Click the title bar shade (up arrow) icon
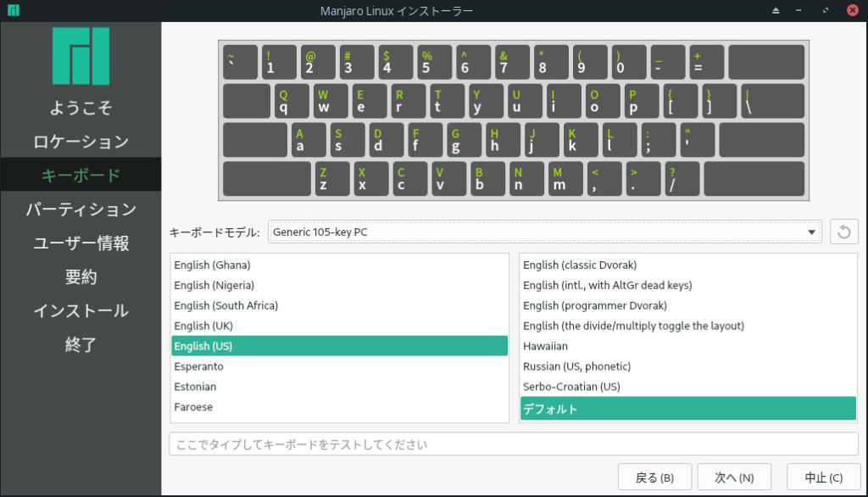Screen dimensions: 868x497 click(775, 10)
